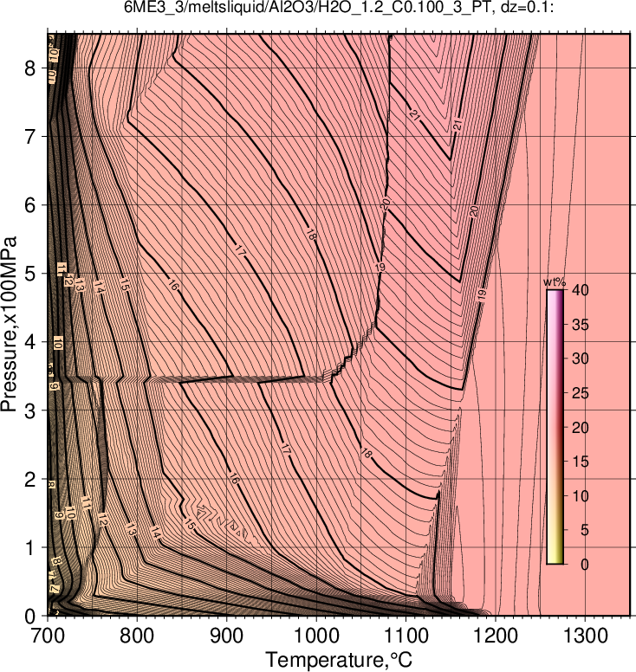Click temperature axis tick label 900
The width and height of the screenshot is (636, 672).
coord(226,636)
